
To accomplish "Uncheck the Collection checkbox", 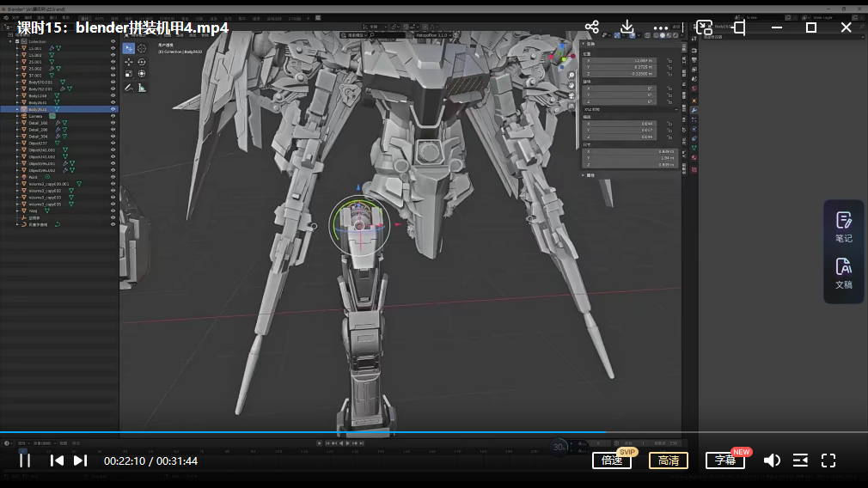I will coord(17,41).
